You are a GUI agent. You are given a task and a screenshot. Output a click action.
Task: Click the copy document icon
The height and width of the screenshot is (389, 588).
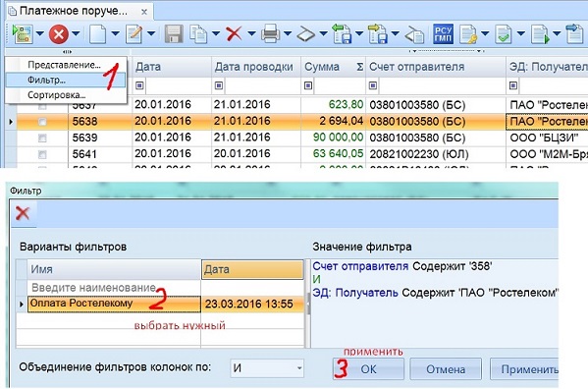198,34
